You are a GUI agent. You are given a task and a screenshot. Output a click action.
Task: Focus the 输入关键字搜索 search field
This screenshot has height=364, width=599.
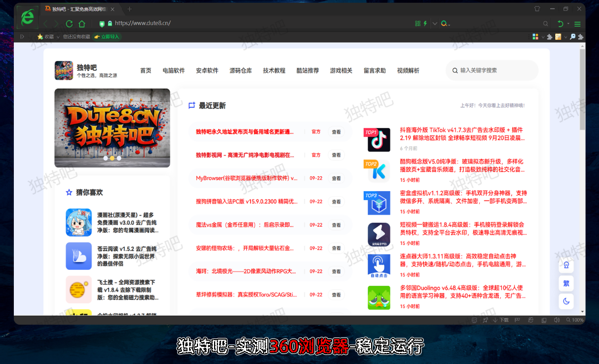[x=494, y=71]
